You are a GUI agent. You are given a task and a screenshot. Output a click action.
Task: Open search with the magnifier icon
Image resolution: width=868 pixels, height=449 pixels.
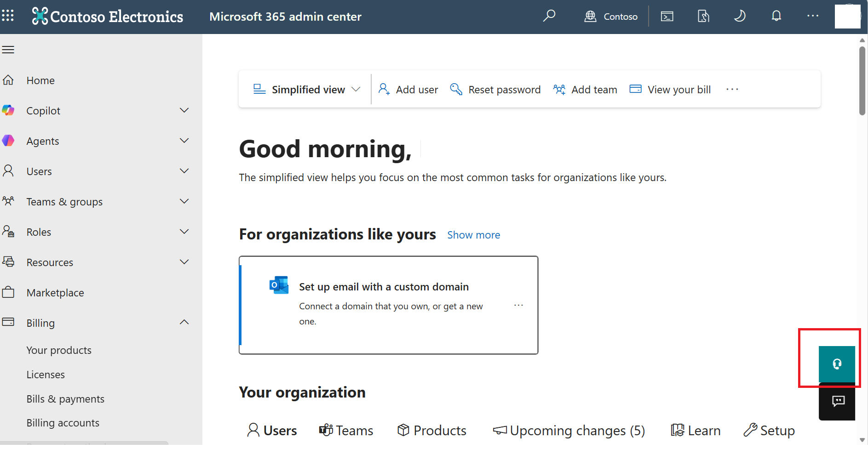(x=549, y=16)
